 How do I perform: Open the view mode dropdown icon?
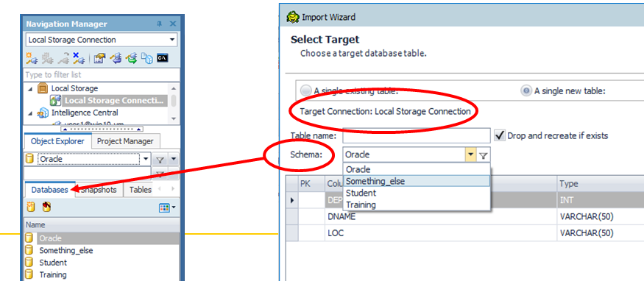coord(167,207)
